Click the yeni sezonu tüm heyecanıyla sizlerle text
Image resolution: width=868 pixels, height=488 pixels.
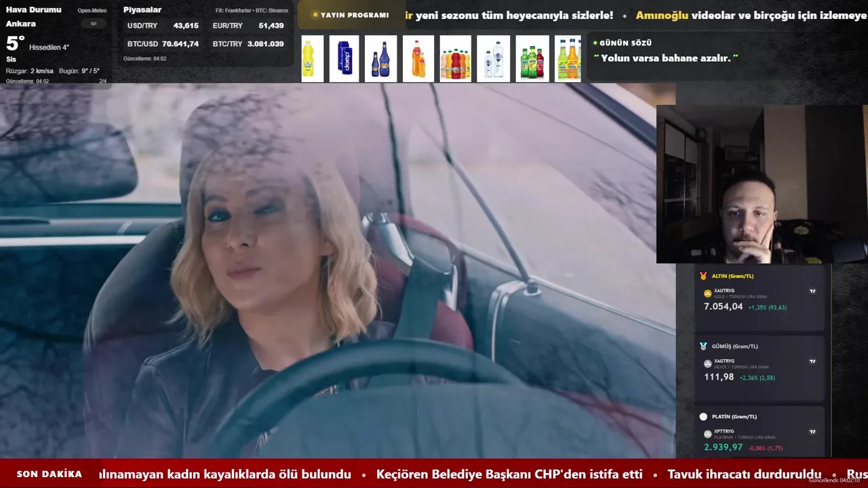(514, 15)
